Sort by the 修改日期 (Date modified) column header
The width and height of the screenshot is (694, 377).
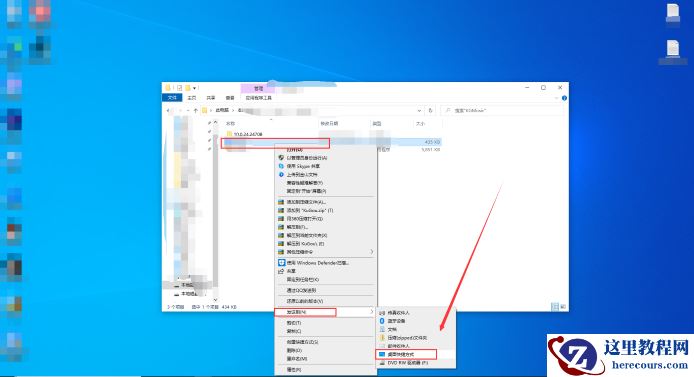[x=329, y=123]
